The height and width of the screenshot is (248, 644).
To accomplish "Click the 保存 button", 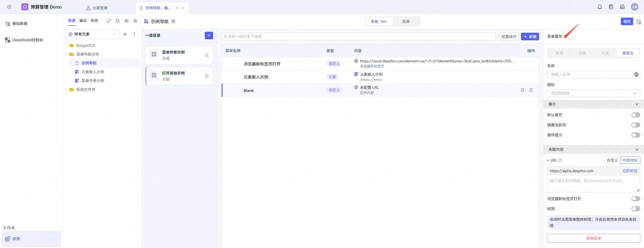I will [x=627, y=22].
